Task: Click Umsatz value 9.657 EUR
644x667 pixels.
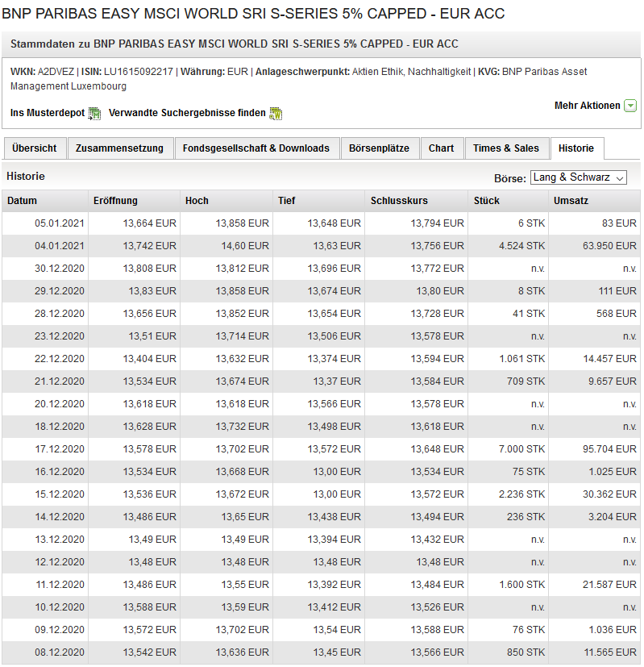Action: [x=613, y=381]
